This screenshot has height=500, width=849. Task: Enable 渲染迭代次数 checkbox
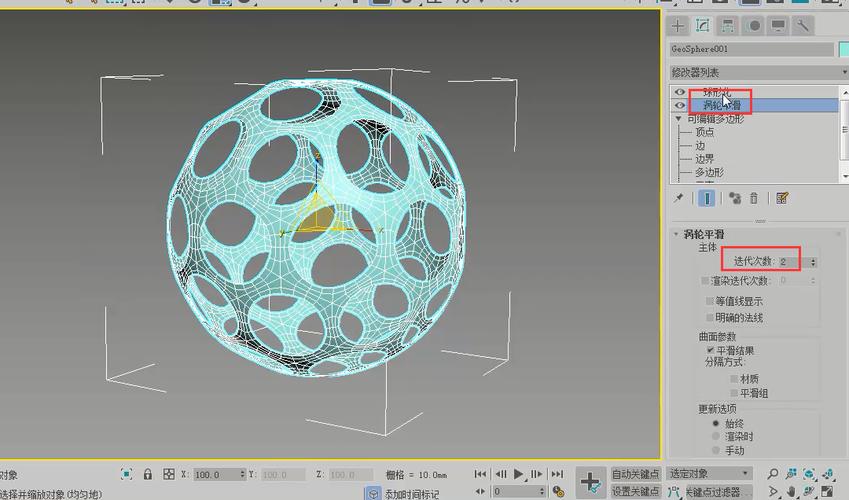pos(705,281)
